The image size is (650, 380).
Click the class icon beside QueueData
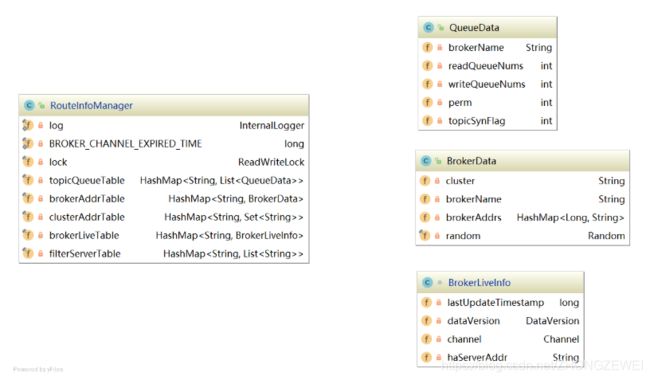coord(428,28)
